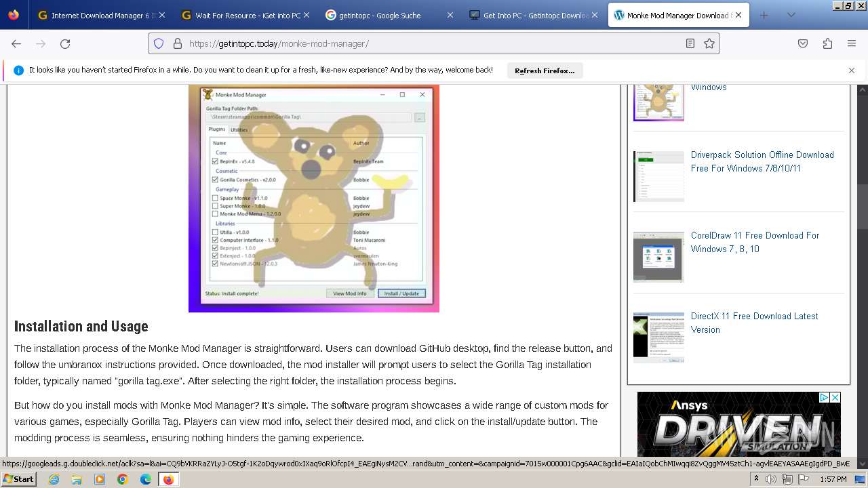Open Windows Explorer folder in taskbar
The image size is (868, 488).
click(77, 479)
